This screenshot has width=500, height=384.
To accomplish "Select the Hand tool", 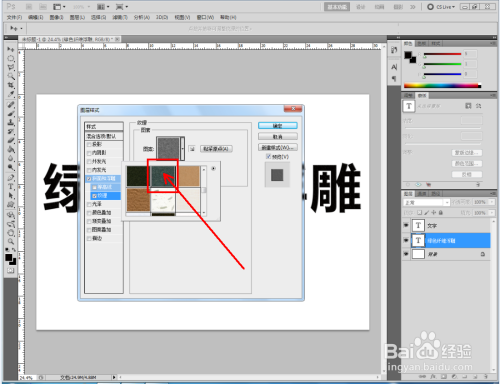I will [x=11, y=233].
